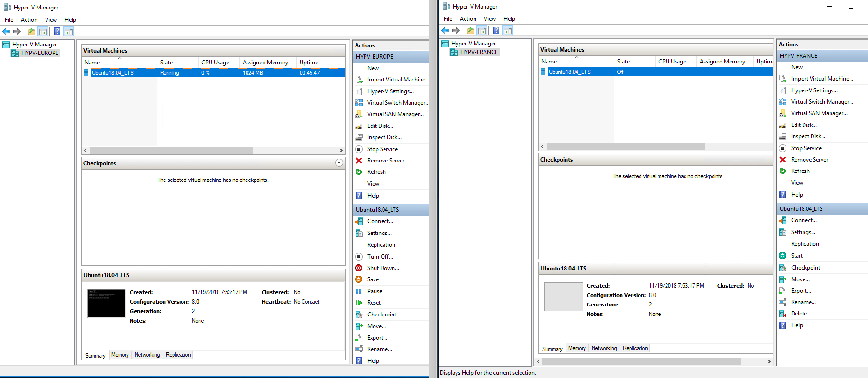The height and width of the screenshot is (378, 868).
Task: Open View submenu in HYPV-FRANCE actions
Action: click(797, 183)
